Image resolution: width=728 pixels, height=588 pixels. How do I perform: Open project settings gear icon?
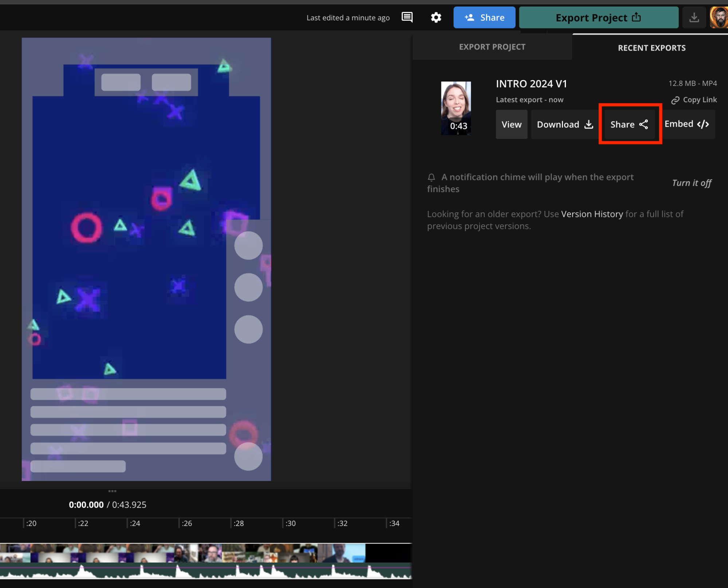pyautogui.click(x=436, y=17)
